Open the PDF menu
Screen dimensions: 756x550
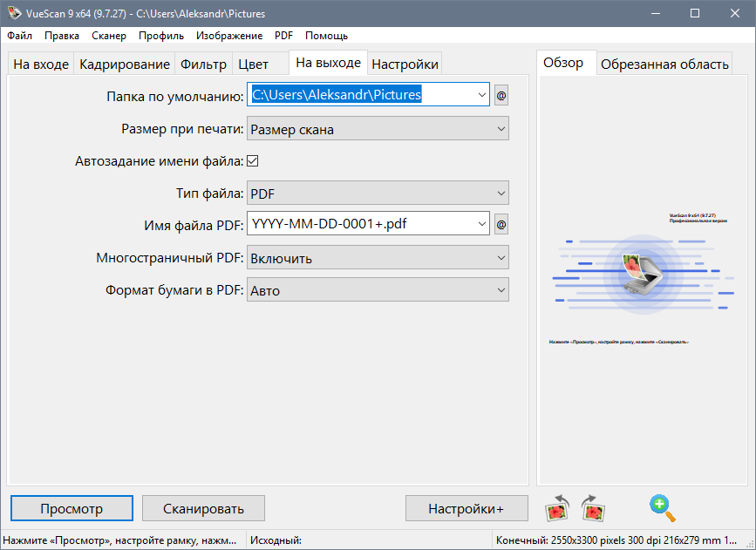coord(284,36)
